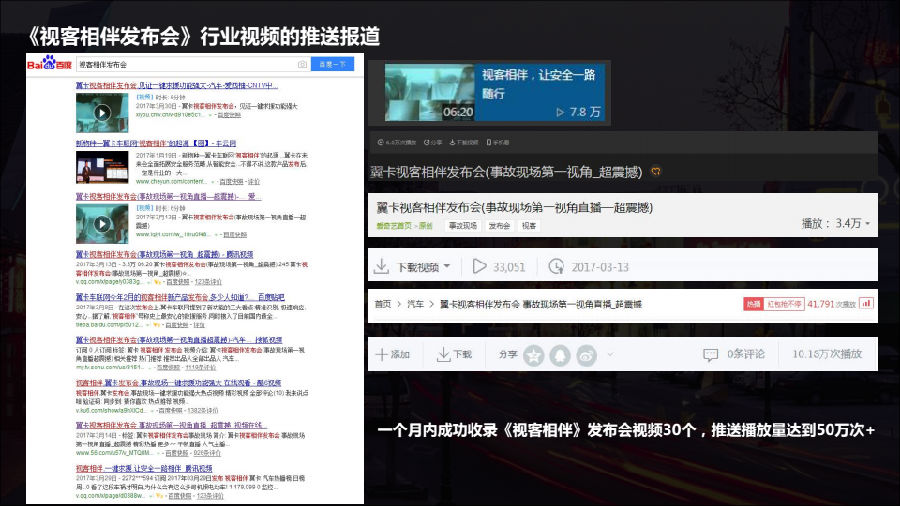Screen dimensions: 900x506
Task: Click the bell-shaped share icon
Action: pyautogui.click(x=560, y=355)
